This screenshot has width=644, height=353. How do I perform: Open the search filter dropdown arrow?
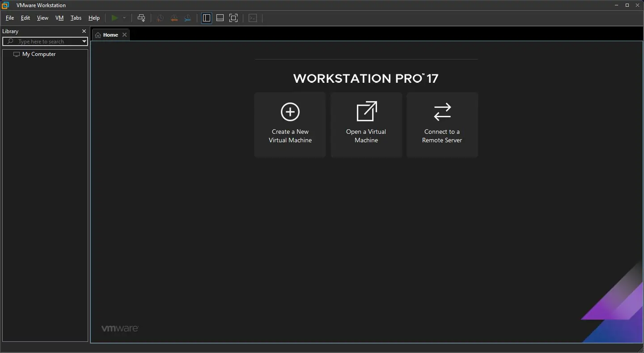[84, 41]
